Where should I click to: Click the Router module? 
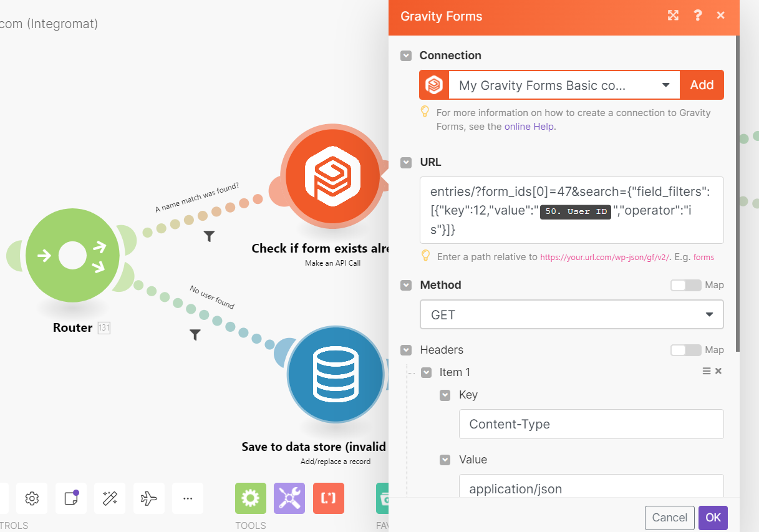point(72,256)
